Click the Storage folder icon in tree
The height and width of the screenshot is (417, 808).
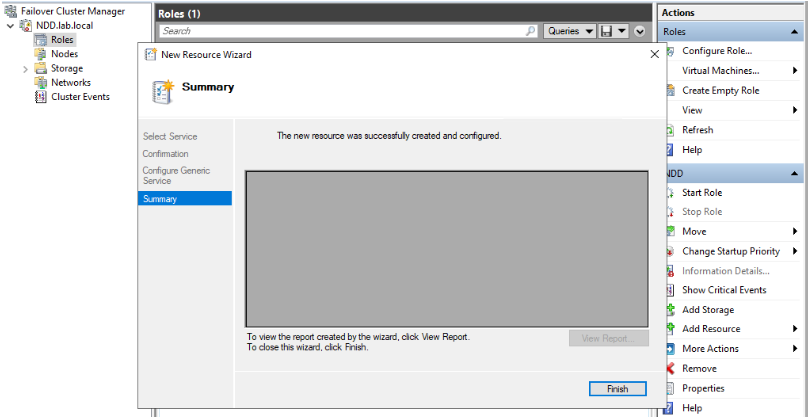[41, 68]
